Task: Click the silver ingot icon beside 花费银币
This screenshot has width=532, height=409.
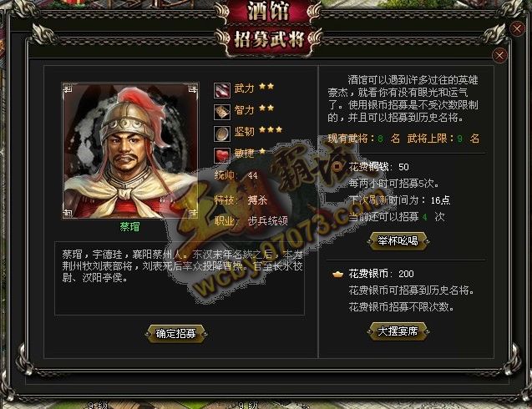Action: [337, 274]
